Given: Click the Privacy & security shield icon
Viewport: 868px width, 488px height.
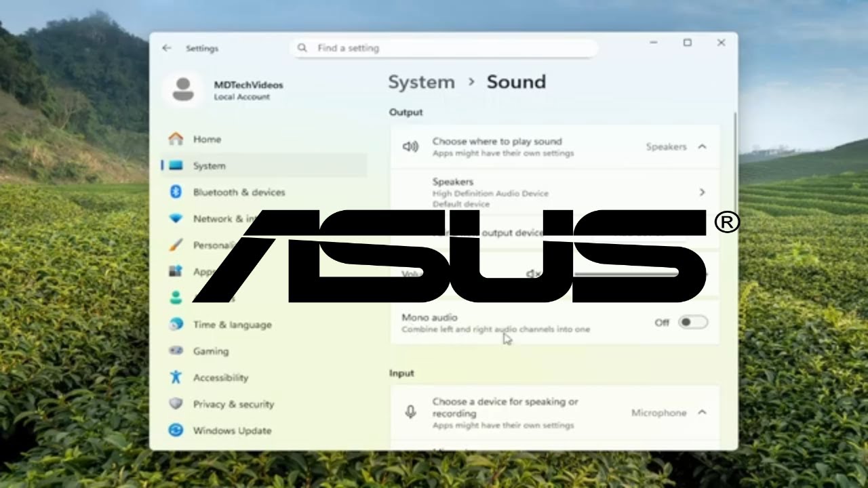Looking at the screenshot, I should point(176,403).
